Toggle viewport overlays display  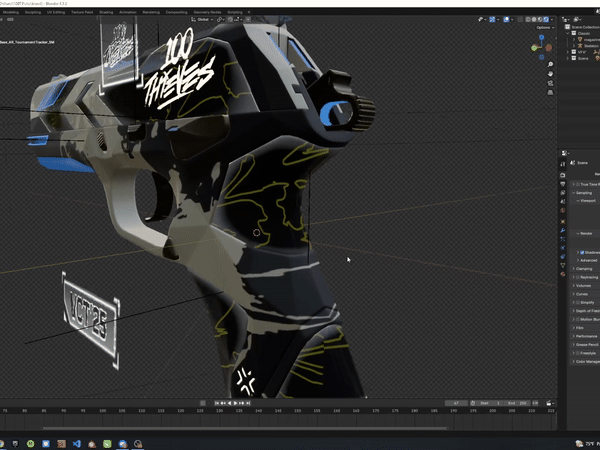[506, 19]
